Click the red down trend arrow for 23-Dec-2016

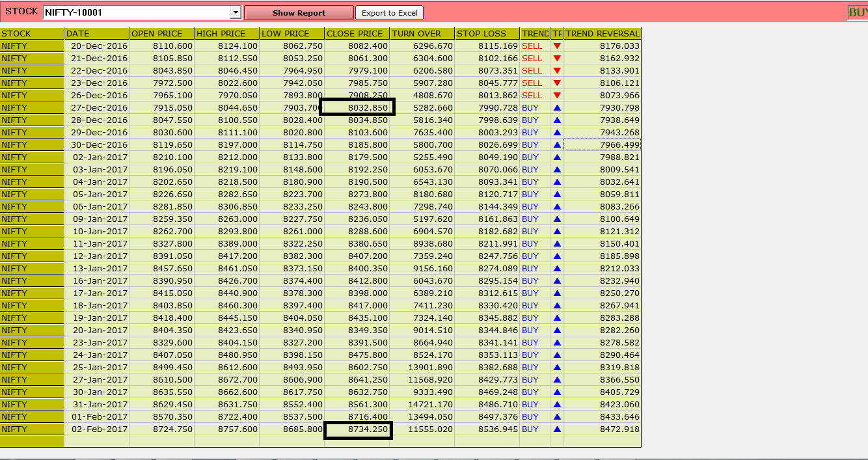pyautogui.click(x=557, y=83)
